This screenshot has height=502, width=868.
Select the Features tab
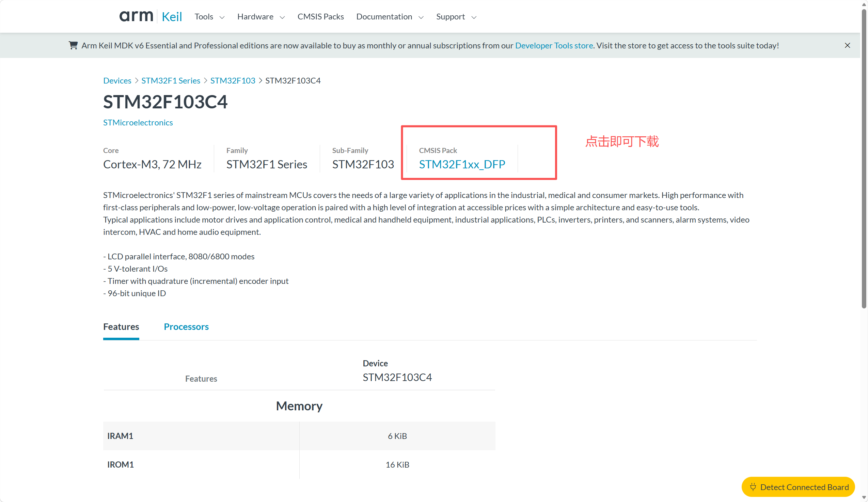coord(121,326)
